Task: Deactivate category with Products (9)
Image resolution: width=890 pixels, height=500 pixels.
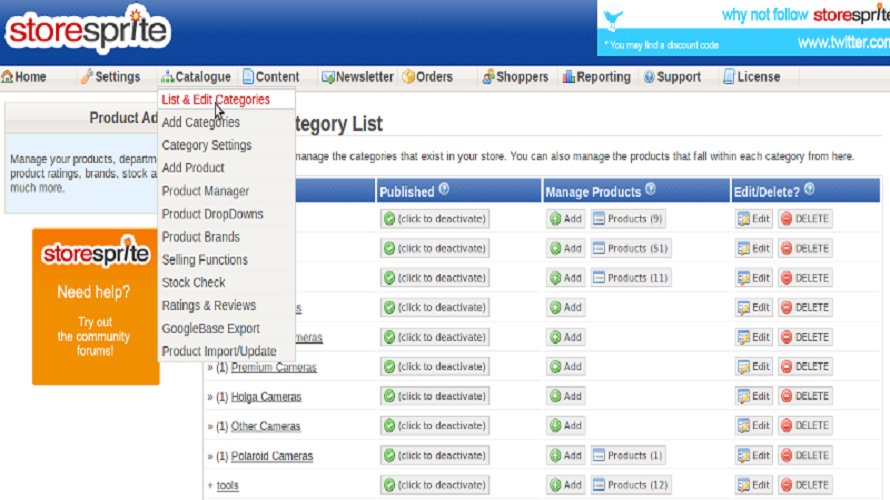Action: (x=435, y=219)
